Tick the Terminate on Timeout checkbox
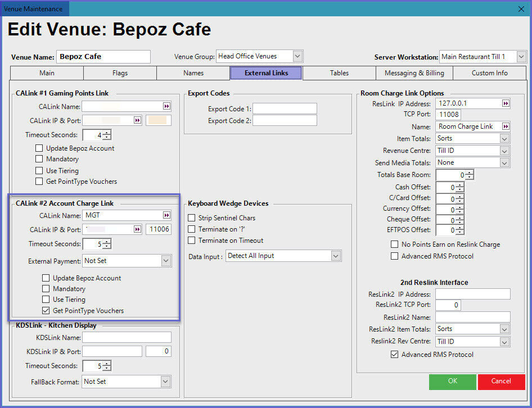The height and width of the screenshot is (408, 532). (192, 241)
